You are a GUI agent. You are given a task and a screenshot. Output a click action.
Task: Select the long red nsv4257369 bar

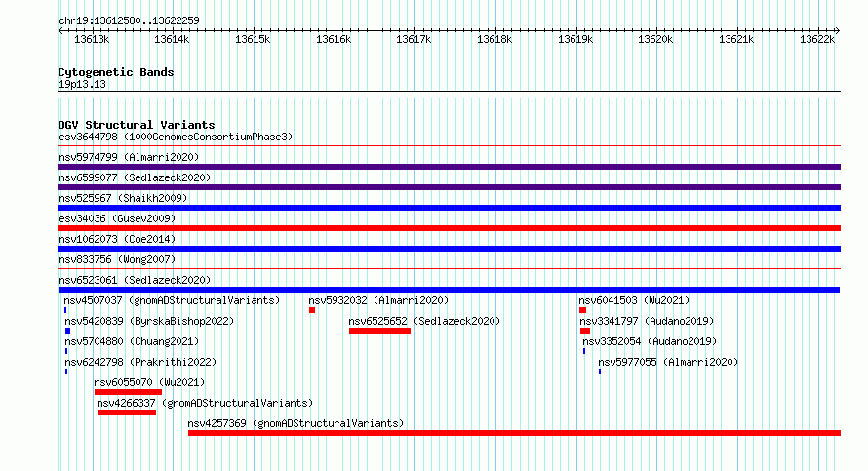tap(514, 433)
